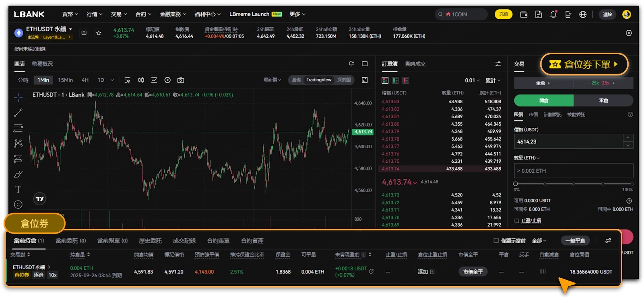Screen dimensions: 644x297
Task: Add ETHUSDT to favorites with star icon
Action: [99, 33]
